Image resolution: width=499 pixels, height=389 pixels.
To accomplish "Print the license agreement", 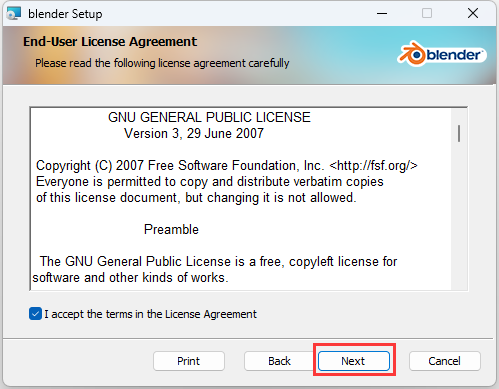I will click(x=189, y=361).
